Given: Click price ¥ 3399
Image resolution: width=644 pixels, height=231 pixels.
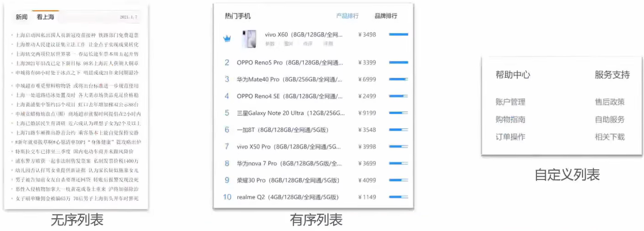Looking at the screenshot, I should coord(367,63).
